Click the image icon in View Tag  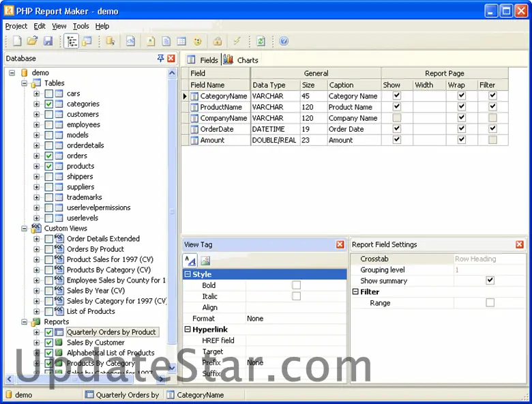tap(205, 261)
